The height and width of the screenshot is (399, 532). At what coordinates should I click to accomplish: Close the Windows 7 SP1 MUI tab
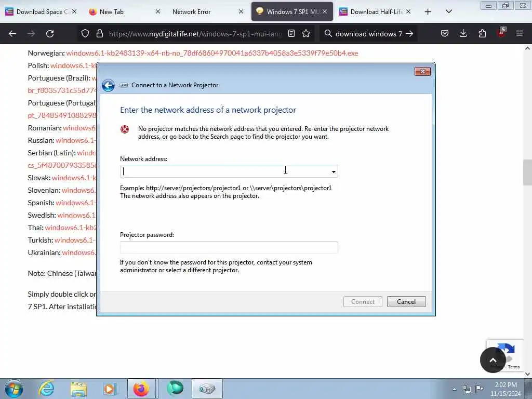(325, 11)
